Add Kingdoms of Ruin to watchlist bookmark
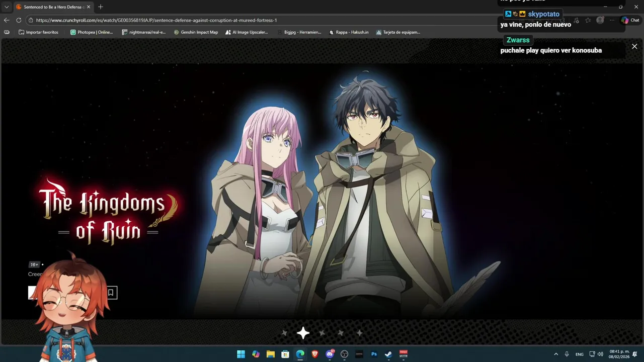The image size is (644, 362). tap(111, 293)
